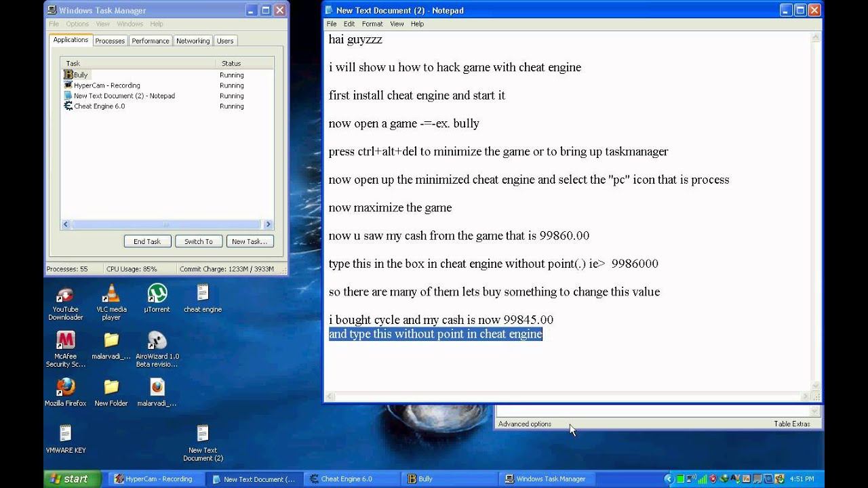Open the Notepad Help menu
The image size is (868, 488).
417,24
